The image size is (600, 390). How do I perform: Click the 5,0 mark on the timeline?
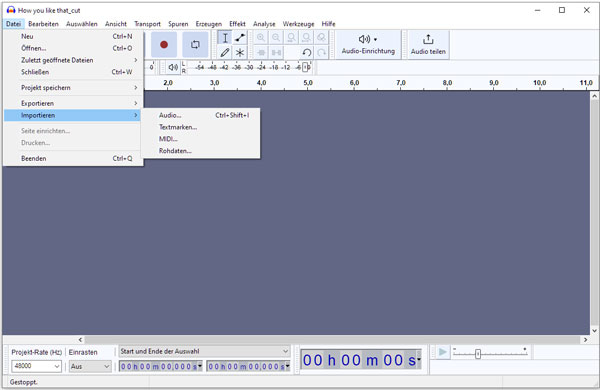click(308, 83)
